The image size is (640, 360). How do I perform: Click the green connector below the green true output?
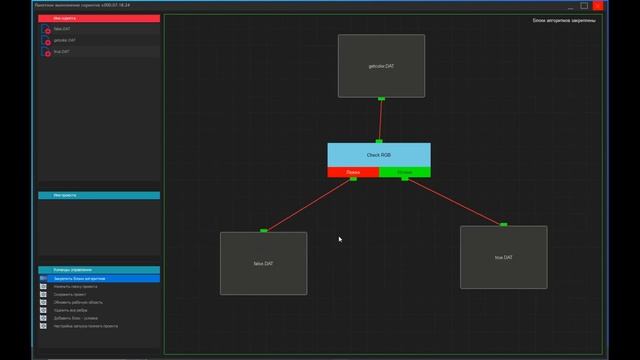[x=405, y=179]
